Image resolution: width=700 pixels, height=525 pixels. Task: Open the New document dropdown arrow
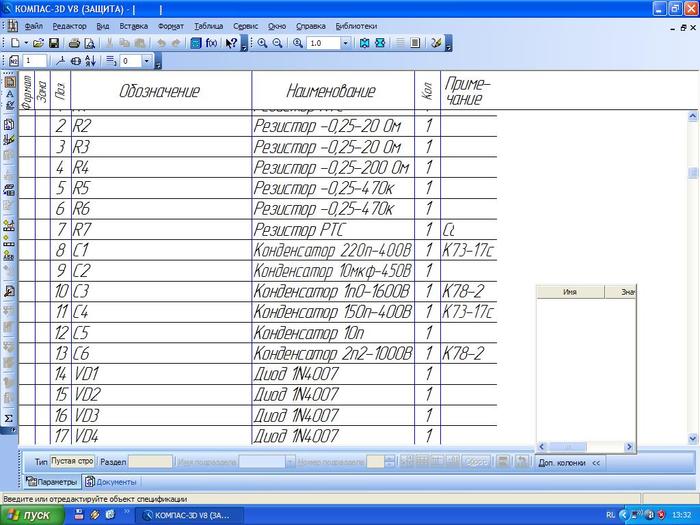[x=24, y=44]
